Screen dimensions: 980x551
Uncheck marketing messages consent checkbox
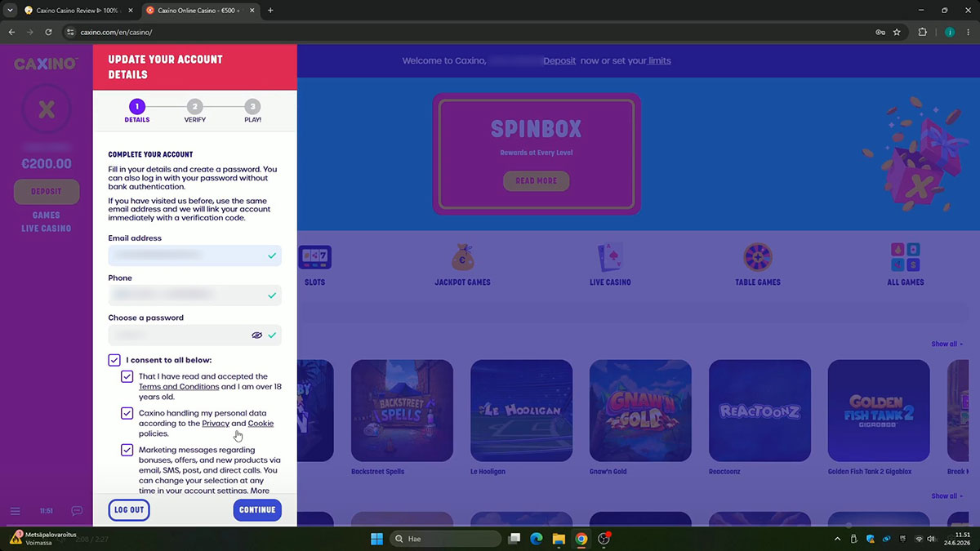coord(127,450)
